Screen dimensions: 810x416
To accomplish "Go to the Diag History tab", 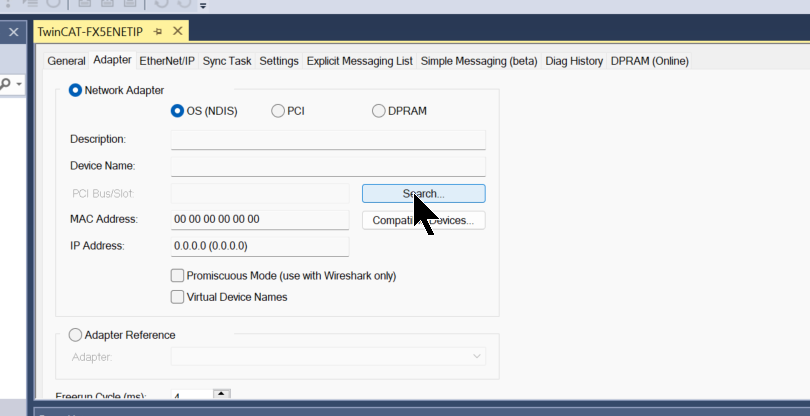I will tap(574, 61).
